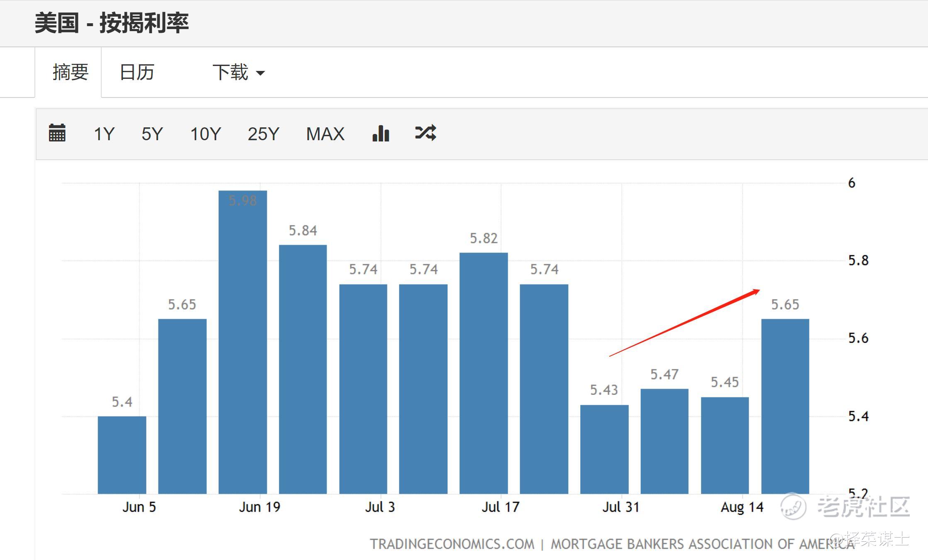Choose the 25Y time range
Image resolution: width=928 pixels, height=560 pixels.
pyautogui.click(x=264, y=134)
